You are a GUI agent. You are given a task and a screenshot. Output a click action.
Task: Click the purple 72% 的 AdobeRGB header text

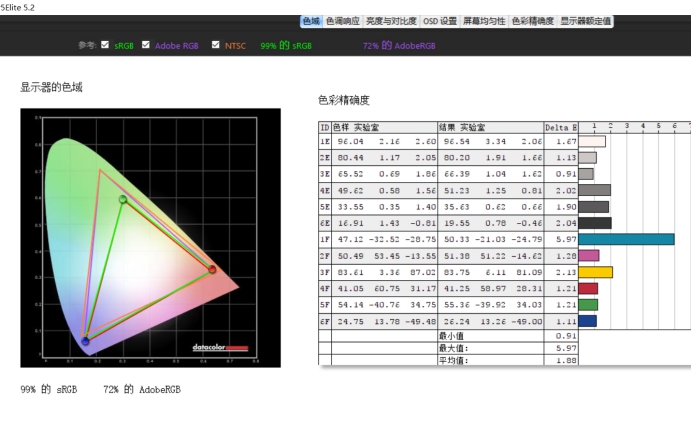[399, 45]
